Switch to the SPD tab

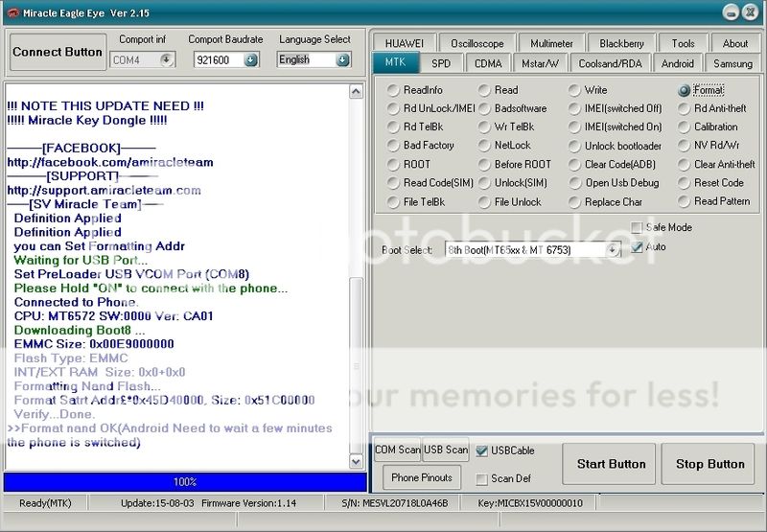point(441,63)
